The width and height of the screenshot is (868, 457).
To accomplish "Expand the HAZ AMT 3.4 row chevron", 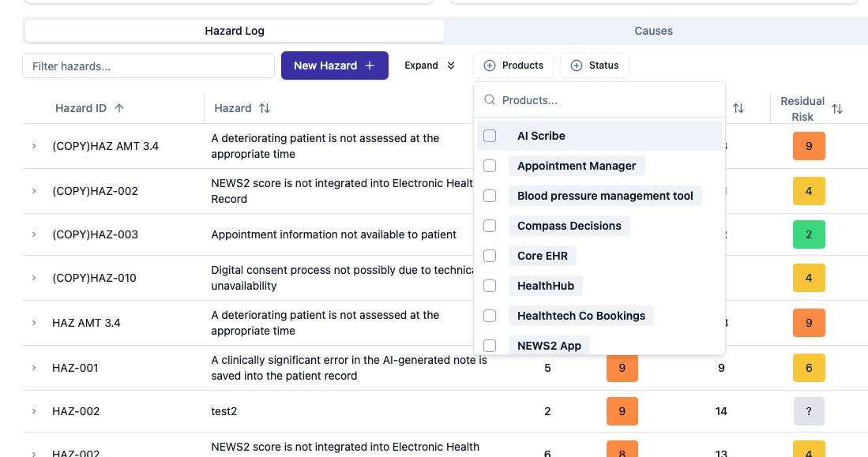I will (34, 323).
